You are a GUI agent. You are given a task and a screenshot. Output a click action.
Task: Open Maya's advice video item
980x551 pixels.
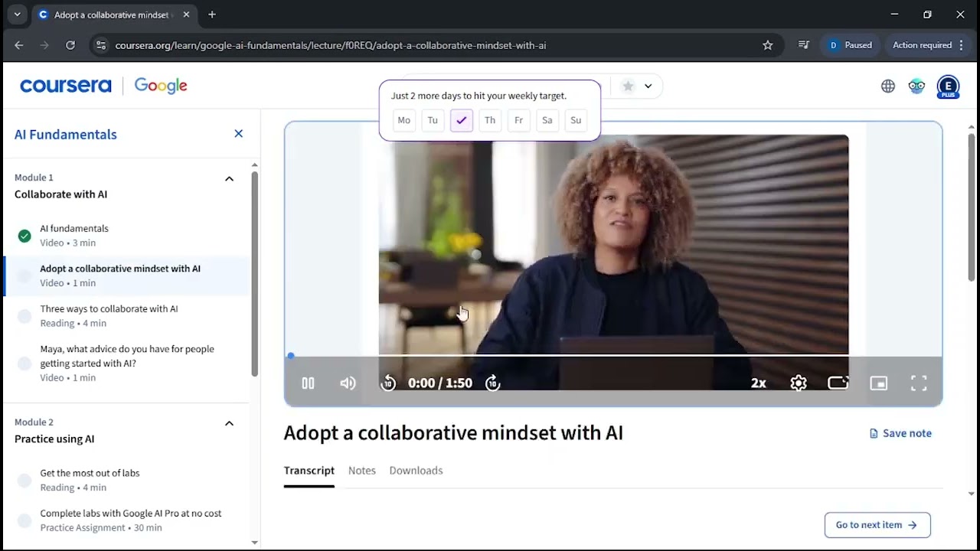[x=126, y=363]
